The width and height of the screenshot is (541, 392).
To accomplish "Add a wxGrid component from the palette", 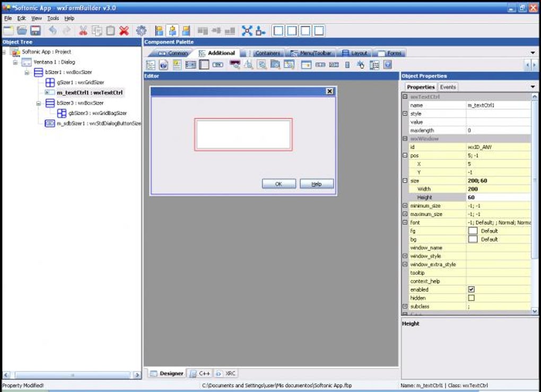I will pyautogui.click(x=204, y=65).
